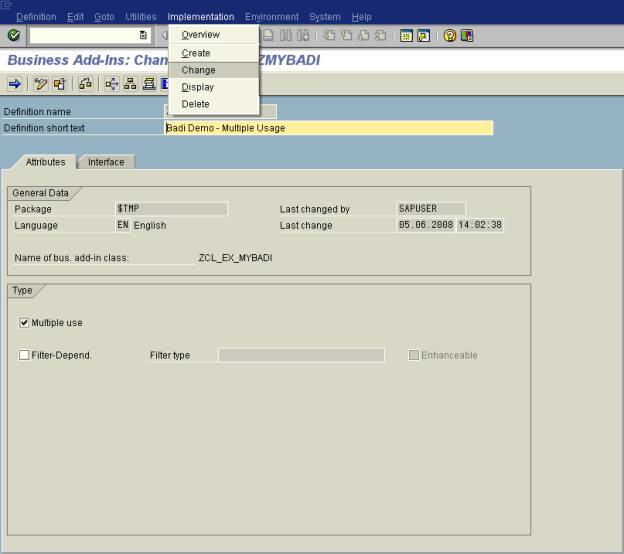Click the yellow Help question mark icon

pyautogui.click(x=450, y=36)
